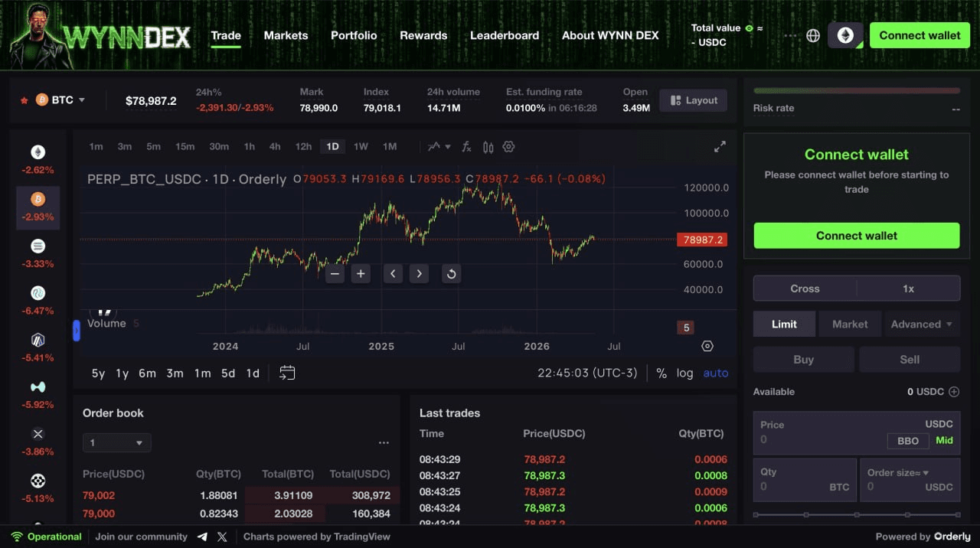This screenshot has height=548, width=980.
Task: Open the Advanced order type dropdown
Action: (922, 324)
